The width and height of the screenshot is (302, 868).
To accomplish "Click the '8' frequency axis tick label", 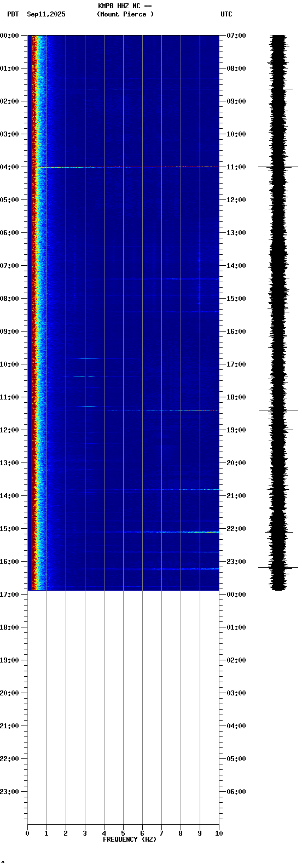I will pos(181,833).
